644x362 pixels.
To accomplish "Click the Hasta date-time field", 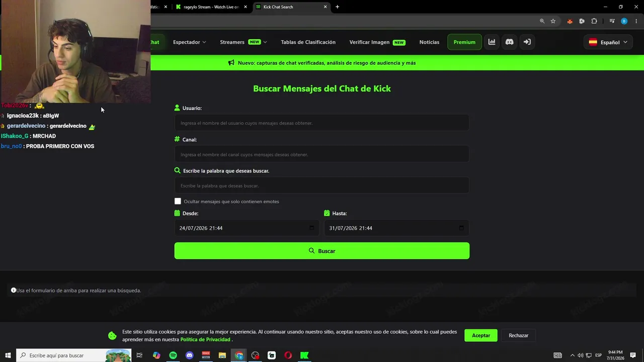I will [x=396, y=228].
